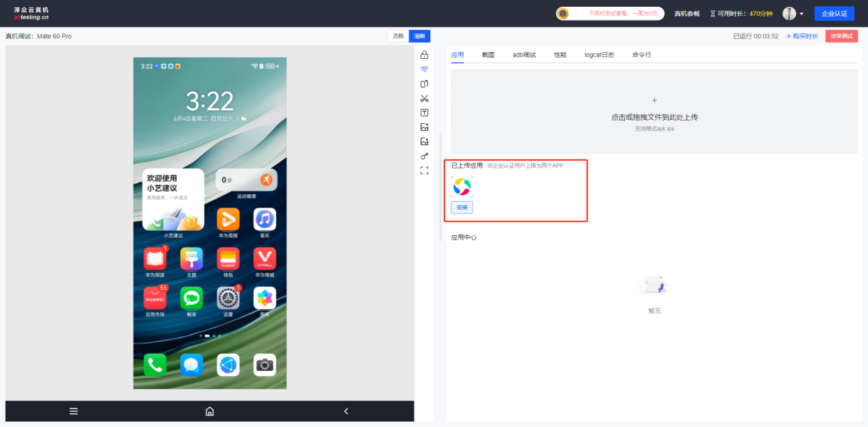Screen dimensions: 868x427
Task: Open the 设置 app on phone screen
Action: tap(228, 298)
